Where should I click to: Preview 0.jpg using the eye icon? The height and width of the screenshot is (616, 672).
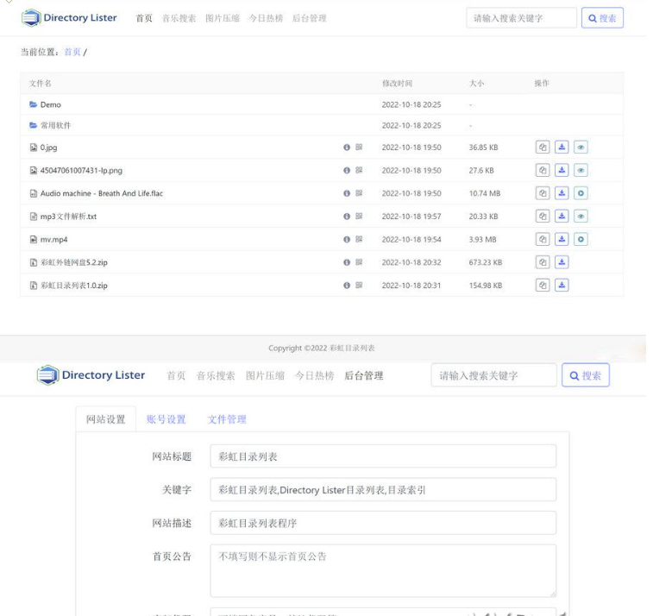click(x=581, y=148)
